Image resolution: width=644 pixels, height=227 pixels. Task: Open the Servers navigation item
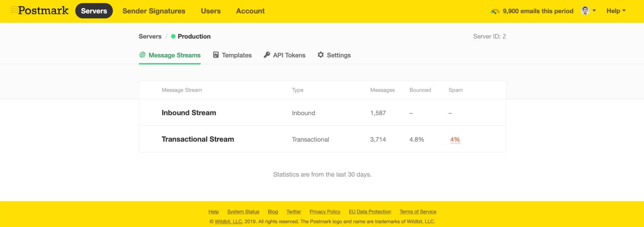[94, 11]
